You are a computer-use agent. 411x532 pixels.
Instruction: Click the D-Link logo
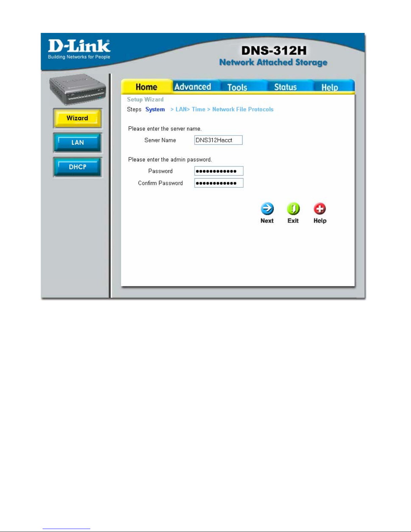click(x=79, y=49)
